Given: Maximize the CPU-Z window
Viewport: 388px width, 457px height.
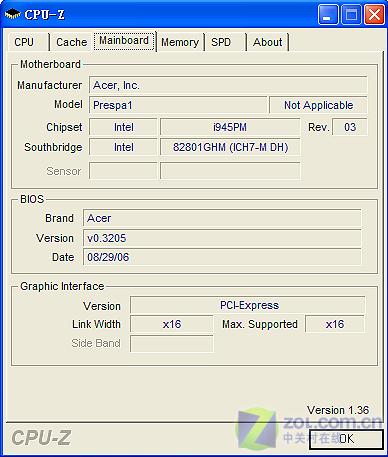Looking at the screenshot, I should [351, 14].
